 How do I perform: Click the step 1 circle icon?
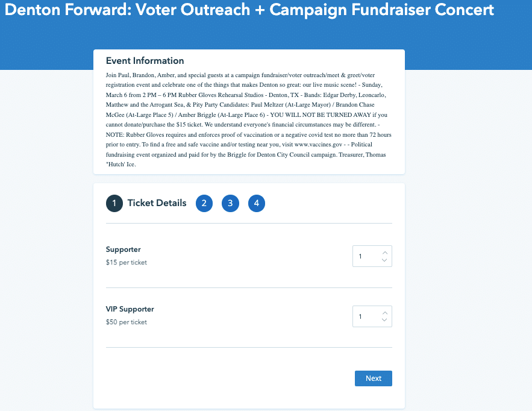pos(114,203)
